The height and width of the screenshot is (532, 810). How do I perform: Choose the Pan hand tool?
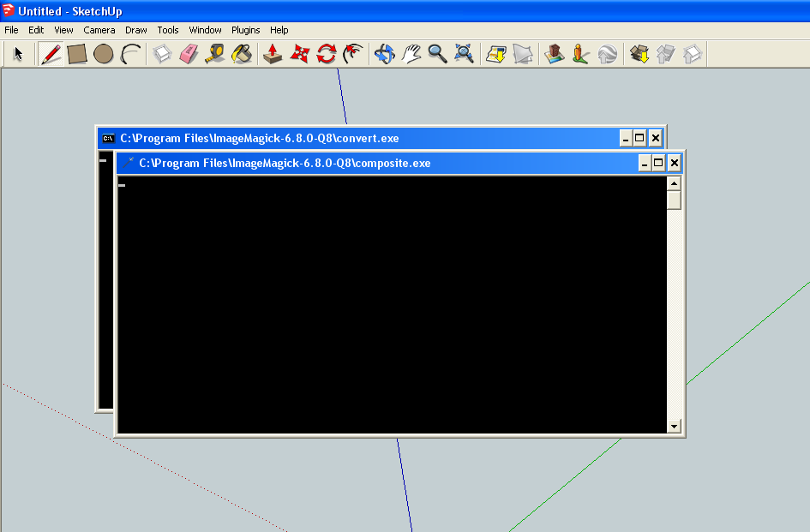click(x=411, y=54)
